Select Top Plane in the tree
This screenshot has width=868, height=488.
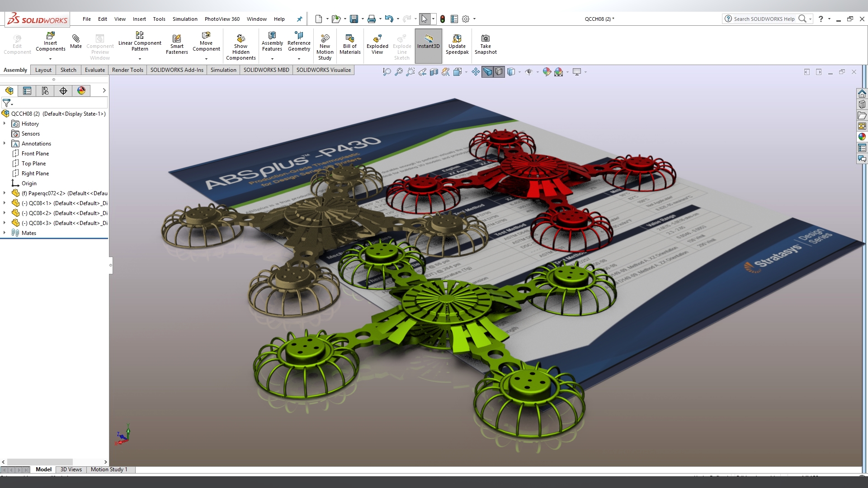pyautogui.click(x=33, y=164)
